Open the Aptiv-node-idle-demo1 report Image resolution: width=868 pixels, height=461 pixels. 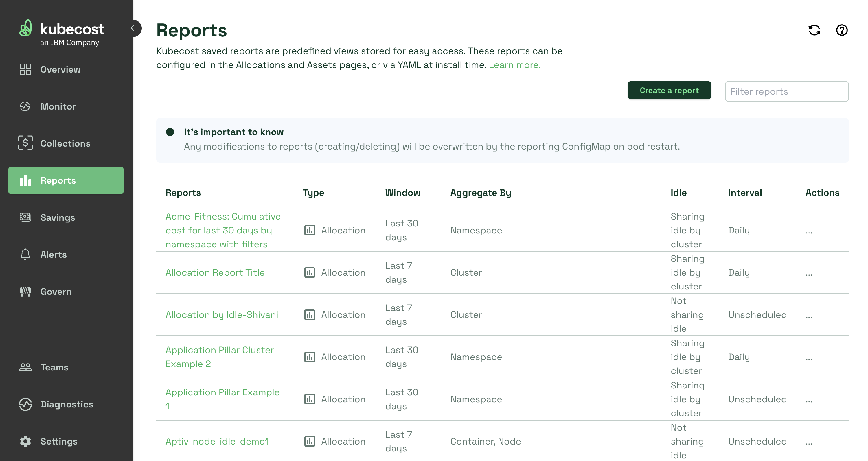coord(217,441)
